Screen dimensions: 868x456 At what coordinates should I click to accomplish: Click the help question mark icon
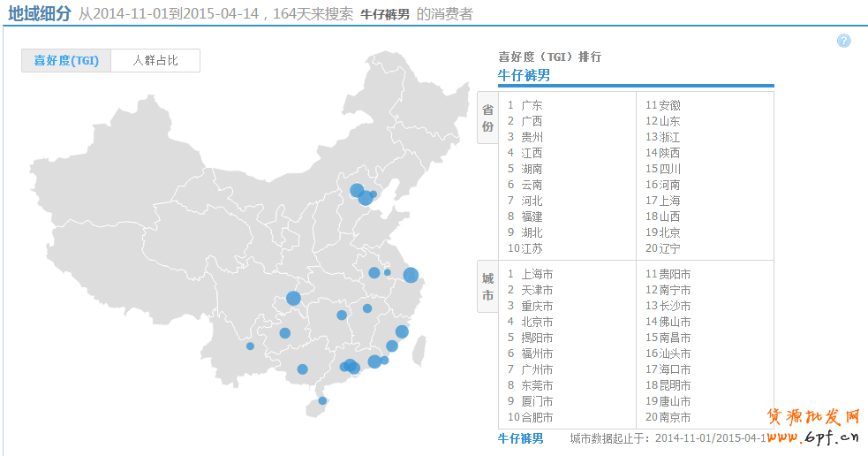[x=843, y=41]
